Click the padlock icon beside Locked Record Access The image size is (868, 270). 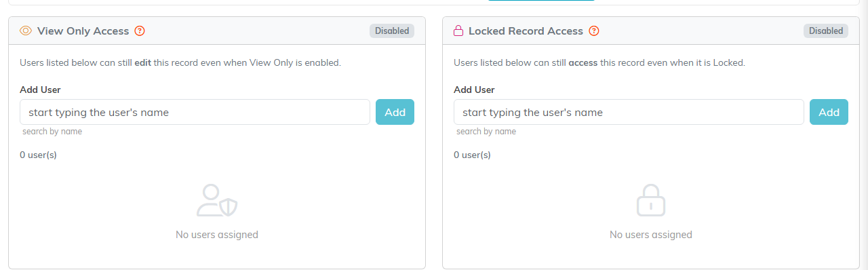(458, 31)
